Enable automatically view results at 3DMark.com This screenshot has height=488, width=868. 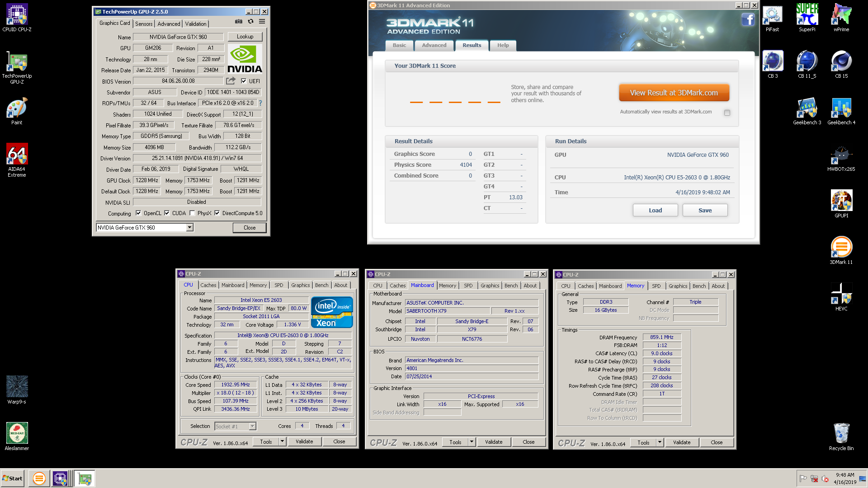(x=727, y=113)
